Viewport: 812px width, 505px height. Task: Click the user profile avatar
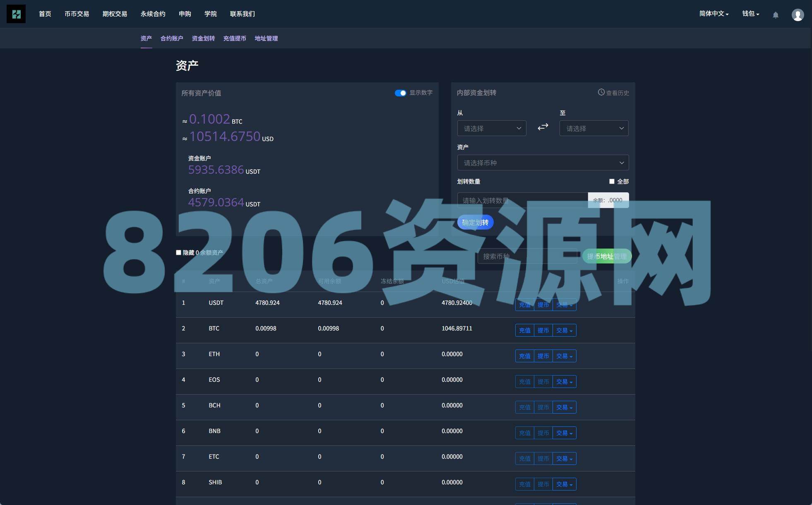click(x=798, y=15)
